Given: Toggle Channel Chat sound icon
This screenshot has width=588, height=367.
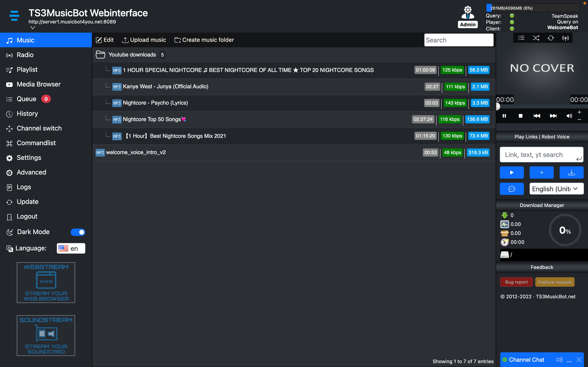Looking at the screenshot, I should (559, 359).
